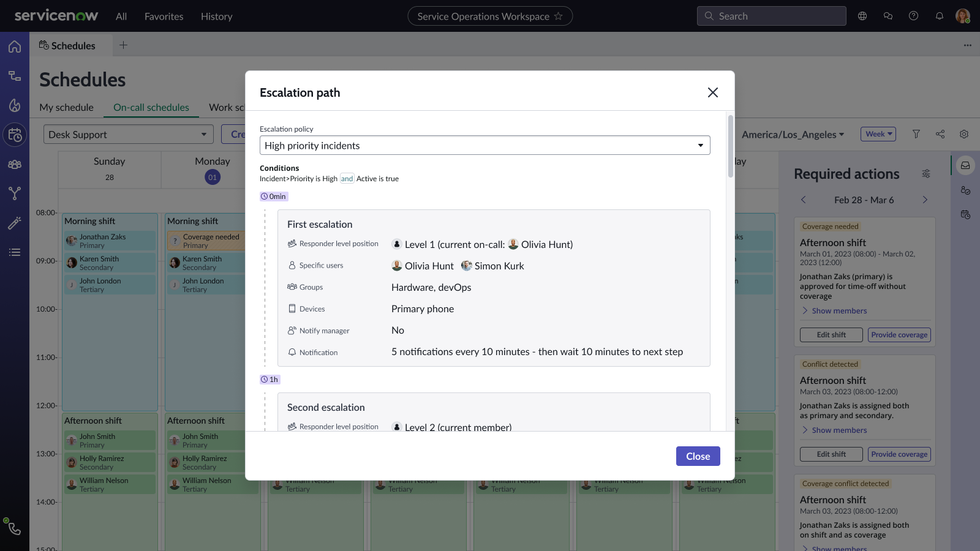Screen dimensions: 980x551
Task: Open Required actions settings sliders icon
Action: 926,174
